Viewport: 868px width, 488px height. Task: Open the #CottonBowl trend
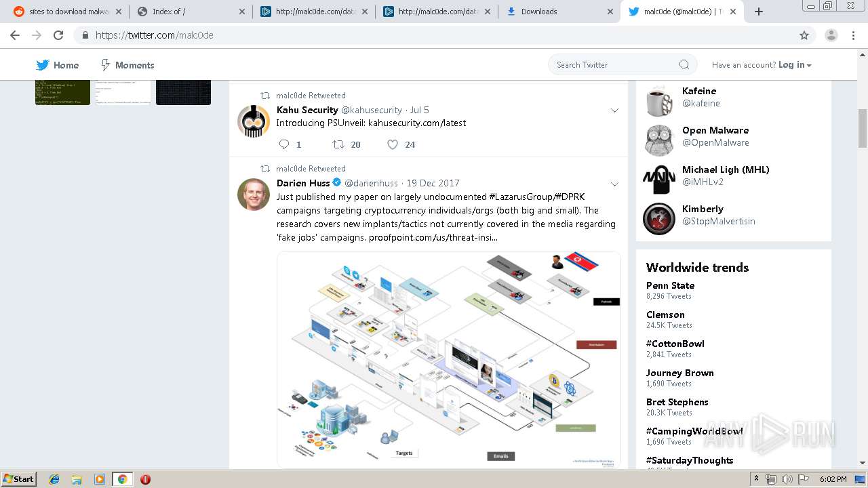675,344
